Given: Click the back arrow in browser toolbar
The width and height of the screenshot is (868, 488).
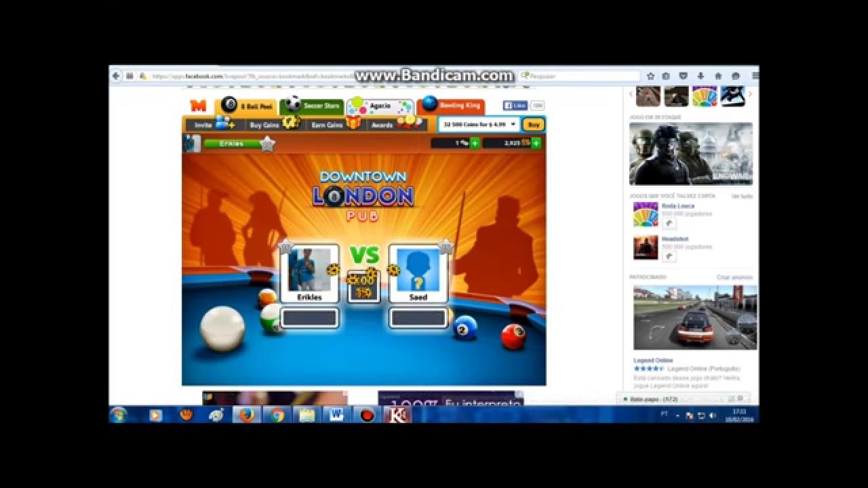Looking at the screenshot, I should coord(116,76).
